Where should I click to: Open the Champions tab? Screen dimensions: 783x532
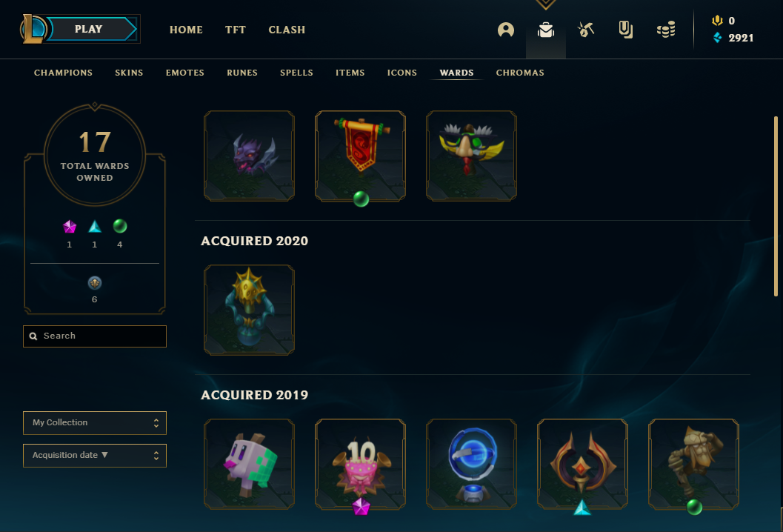(64, 73)
